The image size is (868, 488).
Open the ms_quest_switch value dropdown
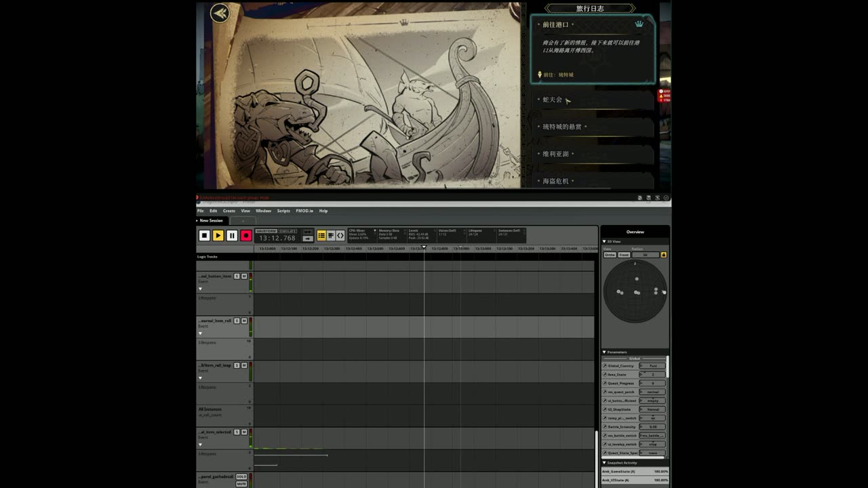click(652, 392)
